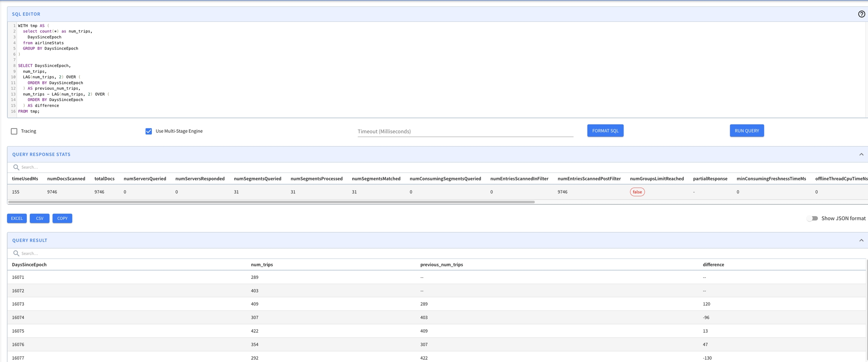Collapse the Query Result panel
Viewport: 868px width, 362px height.
point(861,240)
